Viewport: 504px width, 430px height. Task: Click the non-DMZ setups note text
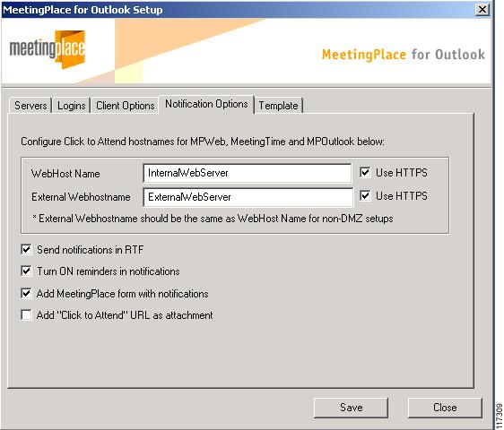(x=213, y=219)
